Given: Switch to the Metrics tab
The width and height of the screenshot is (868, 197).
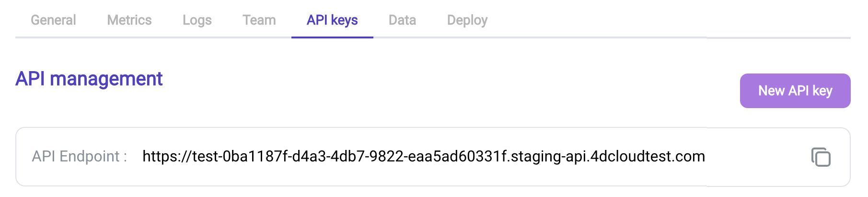Looking at the screenshot, I should (x=129, y=20).
